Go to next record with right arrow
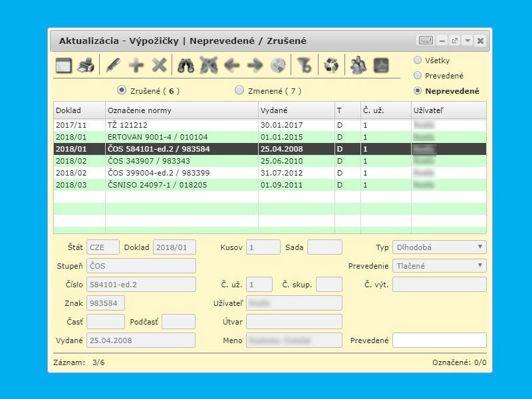 [x=255, y=65]
